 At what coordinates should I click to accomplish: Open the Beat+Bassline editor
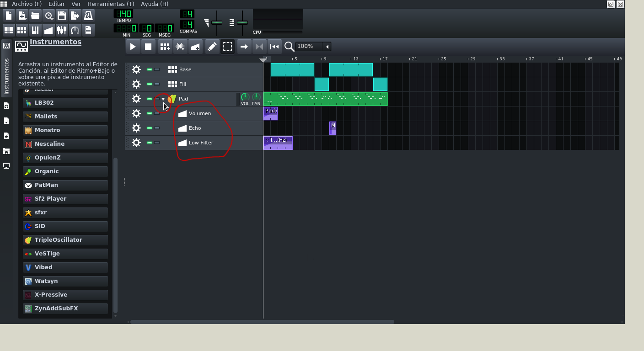(x=21, y=30)
